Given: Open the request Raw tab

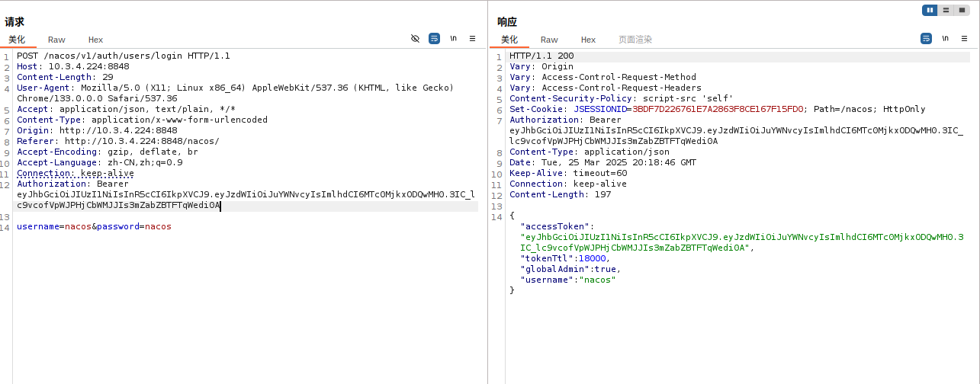Looking at the screenshot, I should pyautogui.click(x=56, y=40).
